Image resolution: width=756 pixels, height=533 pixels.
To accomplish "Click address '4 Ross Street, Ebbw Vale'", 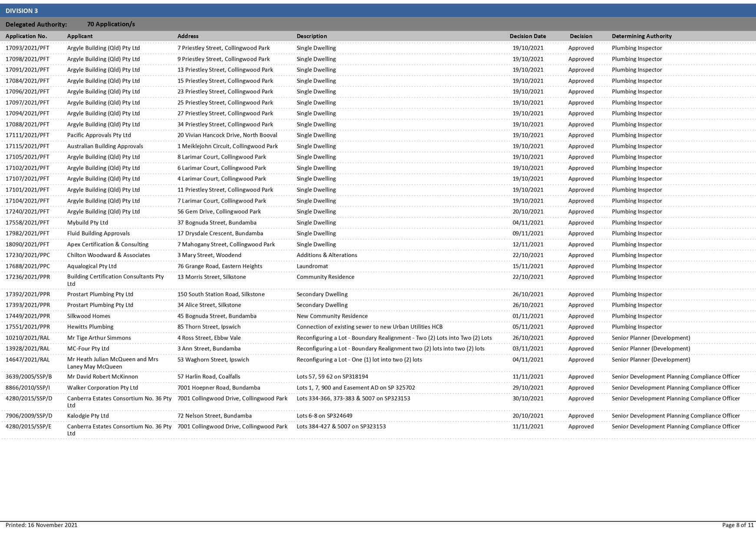I will (x=209, y=338).
